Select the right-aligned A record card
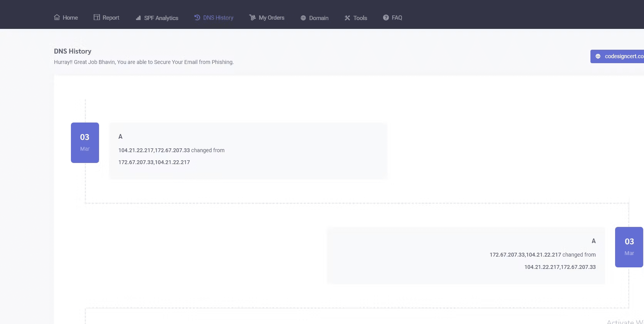The image size is (644, 324). pos(466,255)
